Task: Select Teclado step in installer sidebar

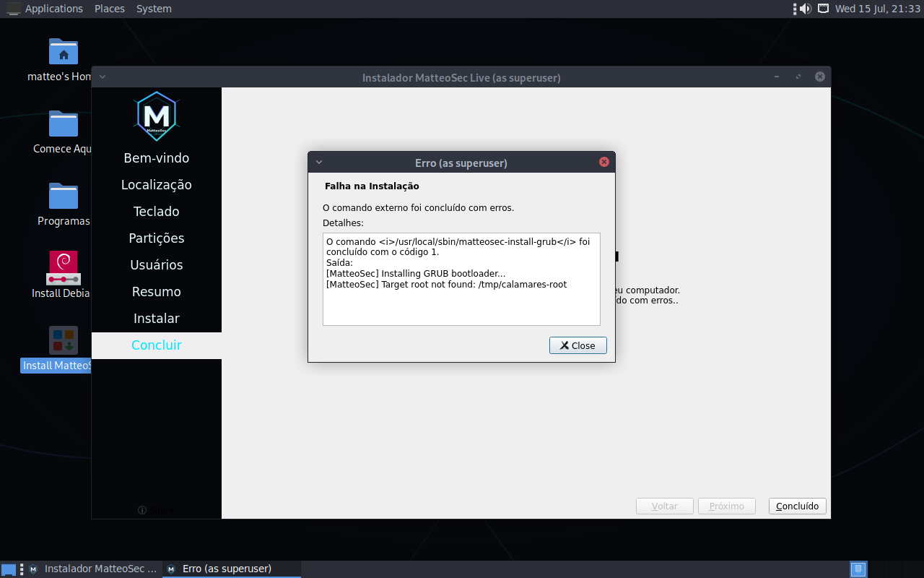Action: [157, 211]
